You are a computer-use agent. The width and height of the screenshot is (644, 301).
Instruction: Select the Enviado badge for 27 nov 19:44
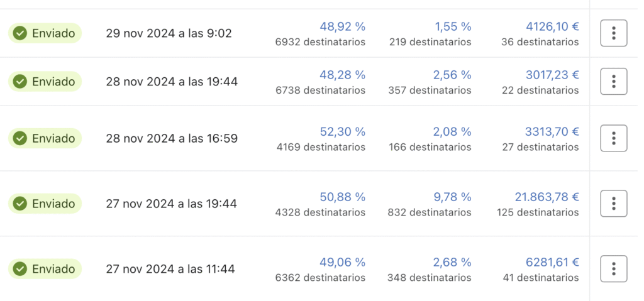click(x=45, y=204)
